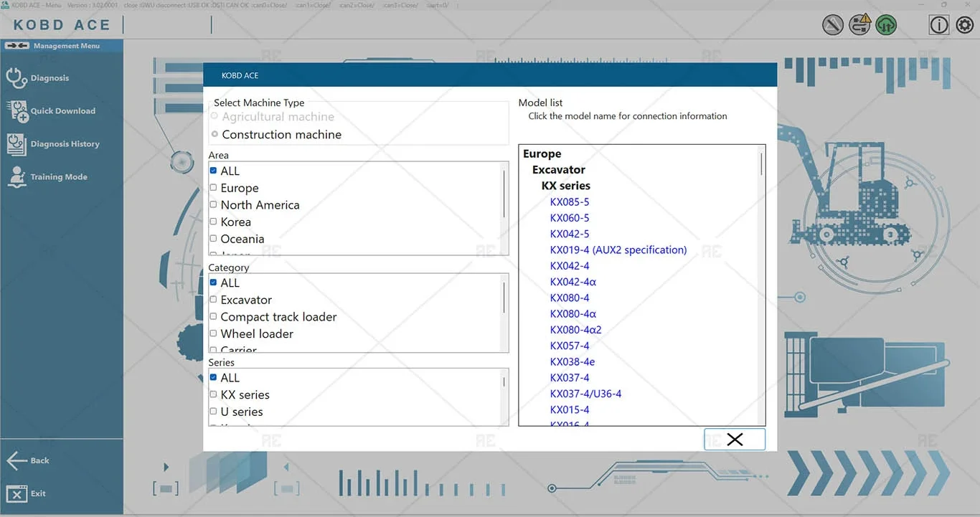Click the Model list scrollbar
The image size is (980, 517).
click(761, 163)
